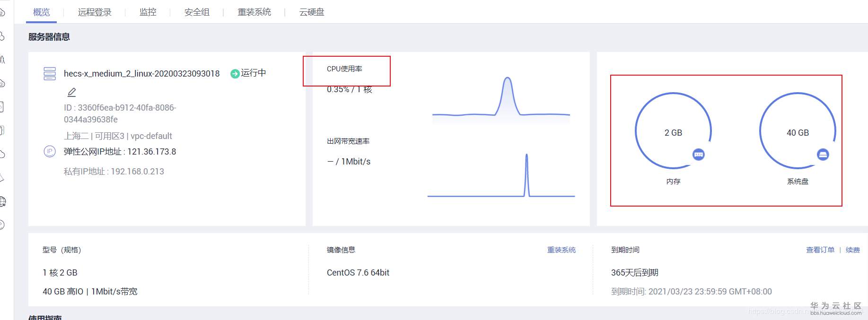Click the pencil edit icon under the server name

tap(72, 92)
